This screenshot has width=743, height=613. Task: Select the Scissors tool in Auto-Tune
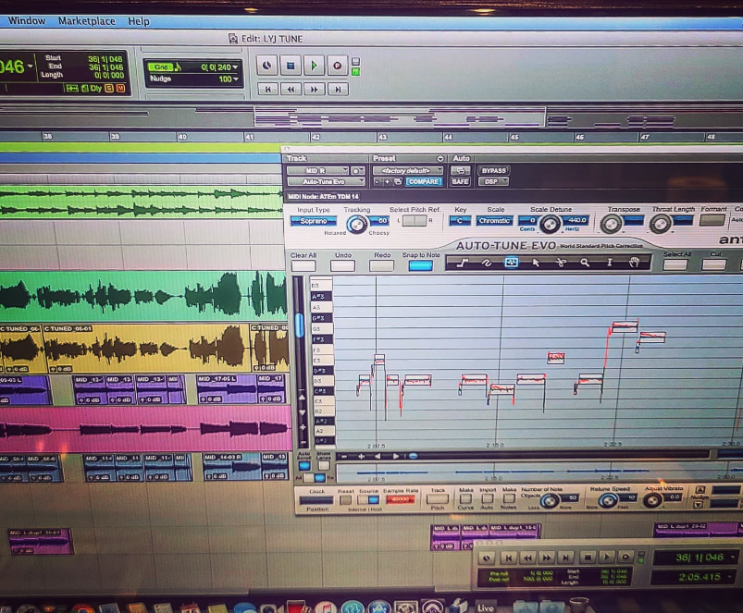[561, 262]
